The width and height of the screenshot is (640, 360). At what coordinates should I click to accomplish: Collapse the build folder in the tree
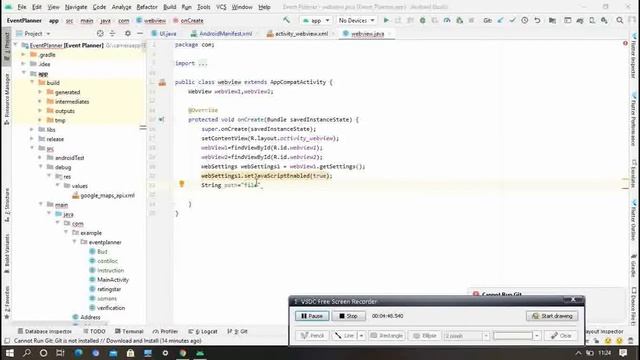click(32, 82)
